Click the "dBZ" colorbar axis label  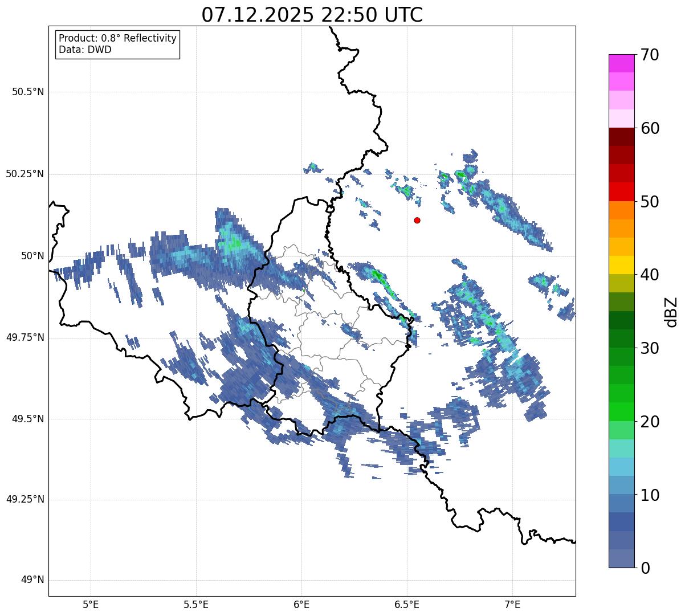[671, 311]
